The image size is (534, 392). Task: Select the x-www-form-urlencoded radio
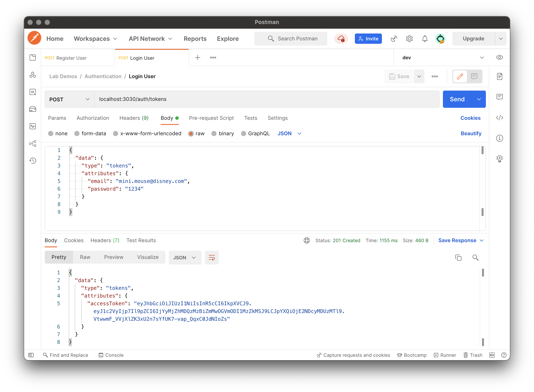point(116,134)
